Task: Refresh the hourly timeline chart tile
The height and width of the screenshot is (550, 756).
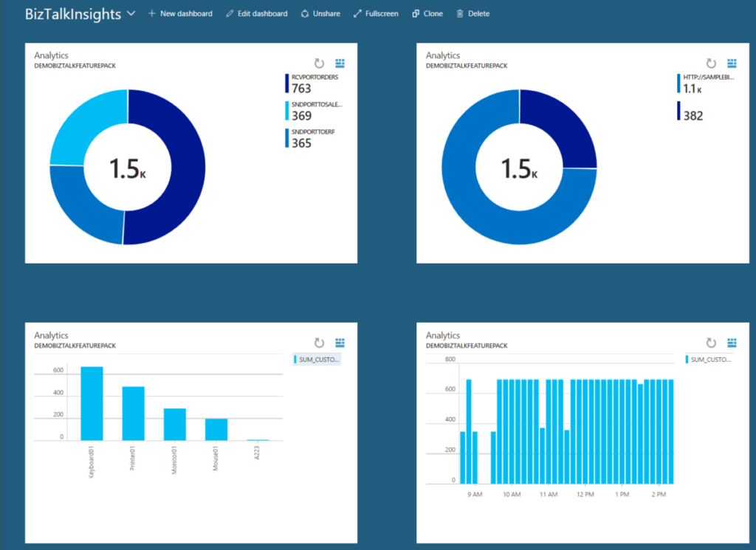Action: point(711,343)
